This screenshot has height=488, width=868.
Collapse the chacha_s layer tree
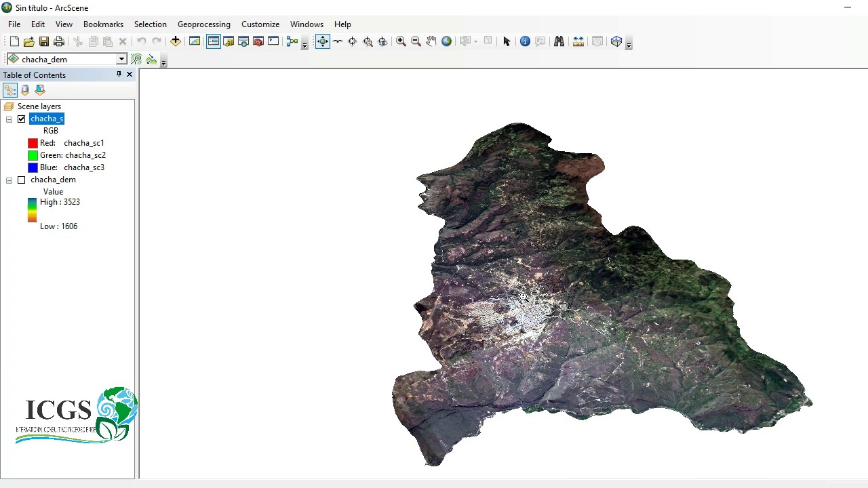pos(9,119)
